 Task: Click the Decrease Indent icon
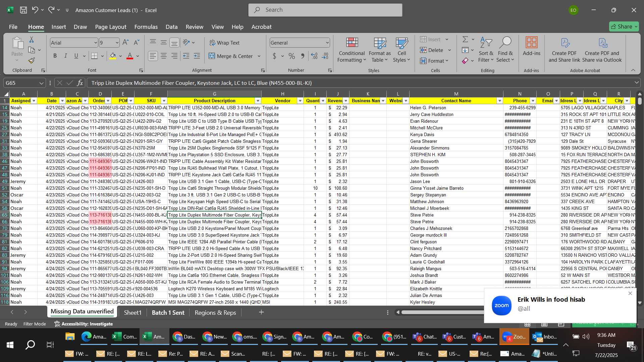[186, 56]
